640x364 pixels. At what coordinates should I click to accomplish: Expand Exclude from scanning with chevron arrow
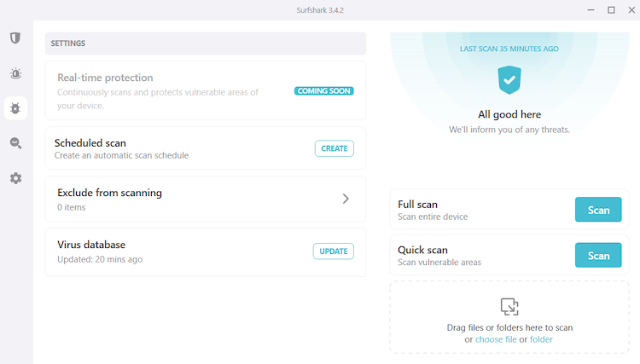(346, 199)
